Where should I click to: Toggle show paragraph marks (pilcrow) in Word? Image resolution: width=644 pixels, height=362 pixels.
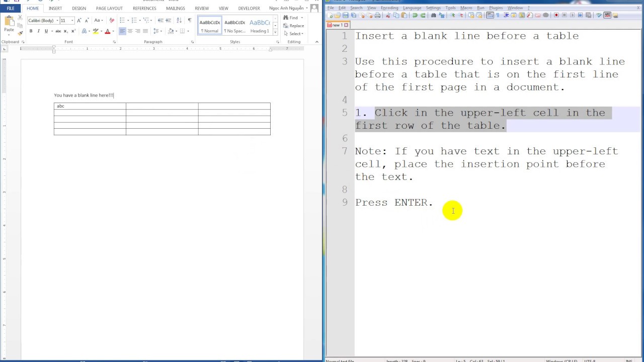pyautogui.click(x=189, y=20)
